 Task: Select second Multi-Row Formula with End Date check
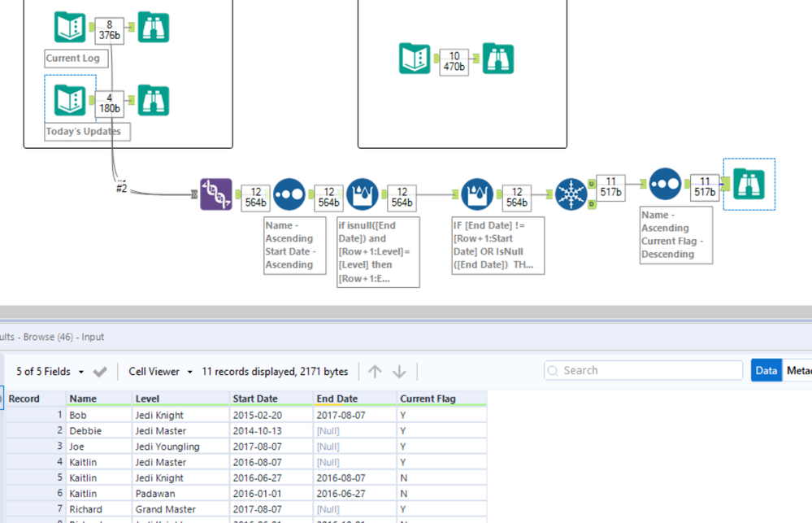pos(477,195)
